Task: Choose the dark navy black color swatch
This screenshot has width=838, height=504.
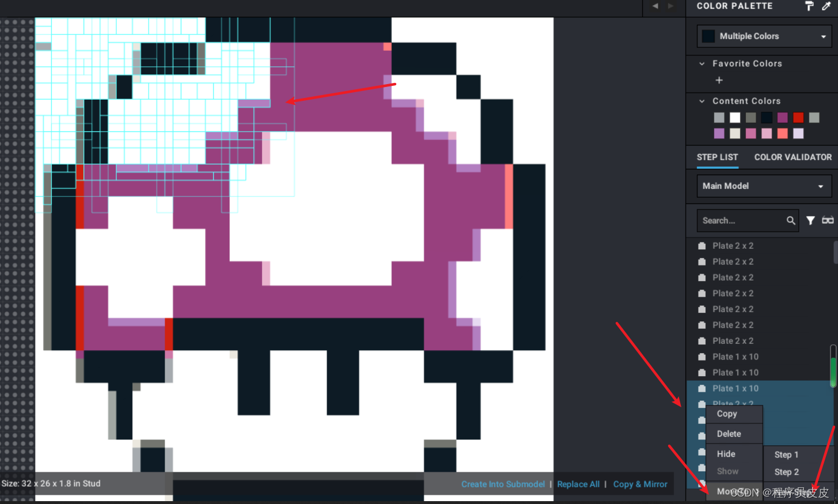Action: coord(767,118)
